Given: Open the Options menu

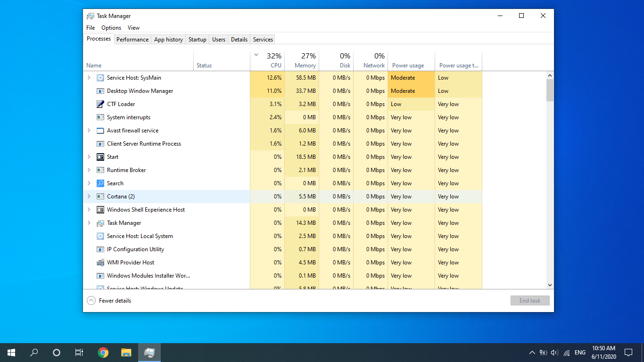Looking at the screenshot, I should tap(111, 28).
